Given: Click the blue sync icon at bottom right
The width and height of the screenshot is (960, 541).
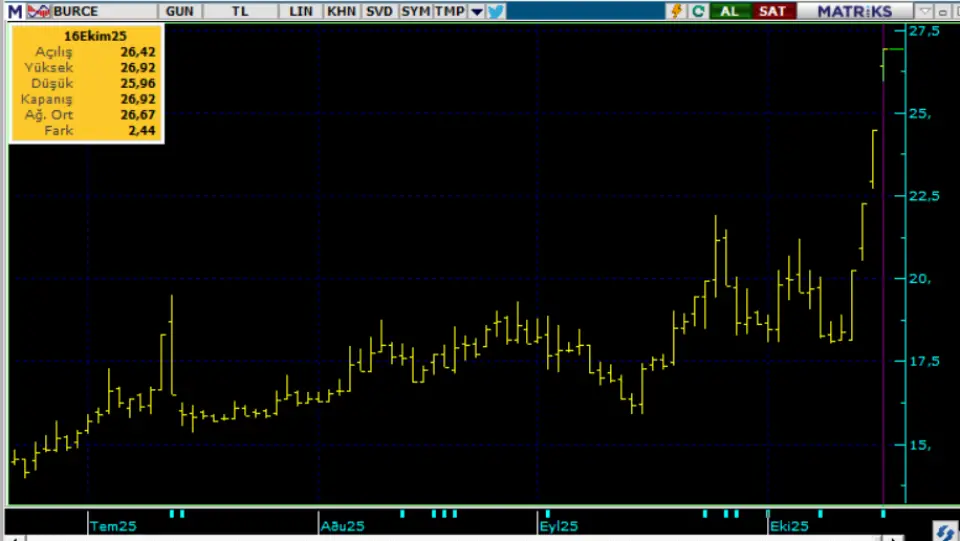Looking at the screenshot, I should 944,531.
